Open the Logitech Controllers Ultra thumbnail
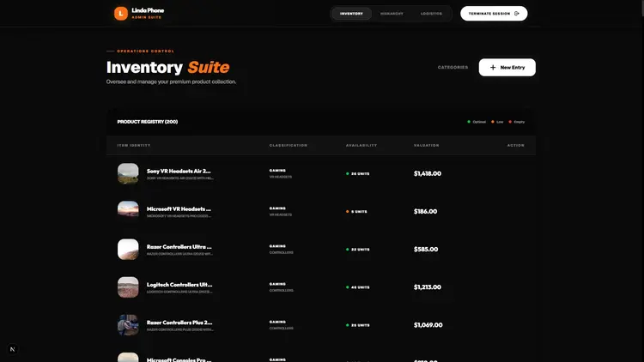The image size is (644, 362). pyautogui.click(x=128, y=287)
